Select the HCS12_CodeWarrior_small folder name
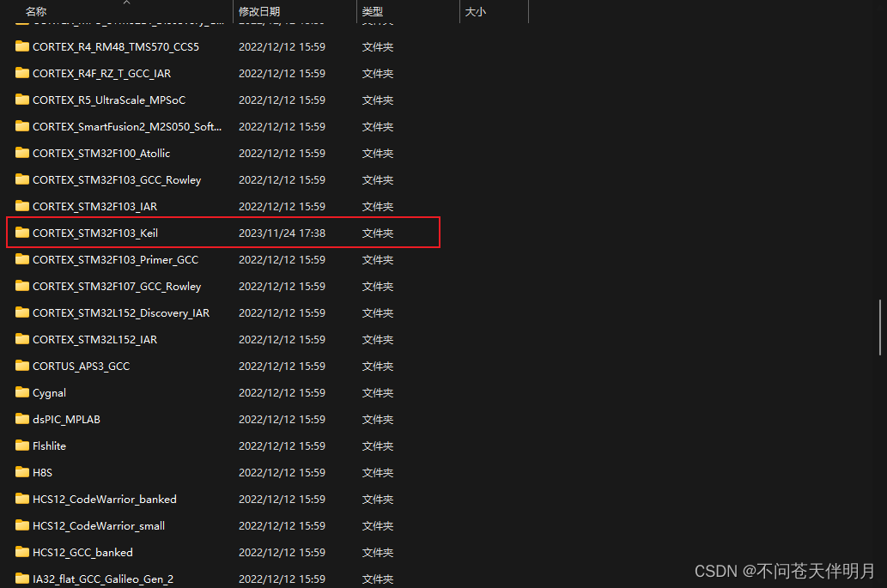This screenshot has width=887, height=588. (99, 525)
